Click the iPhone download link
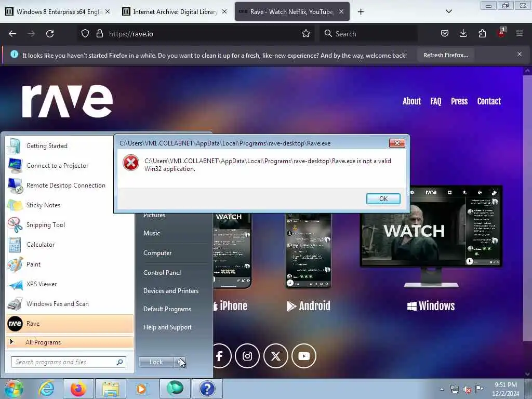Image resolution: width=532 pixels, height=399 pixels. click(230, 305)
